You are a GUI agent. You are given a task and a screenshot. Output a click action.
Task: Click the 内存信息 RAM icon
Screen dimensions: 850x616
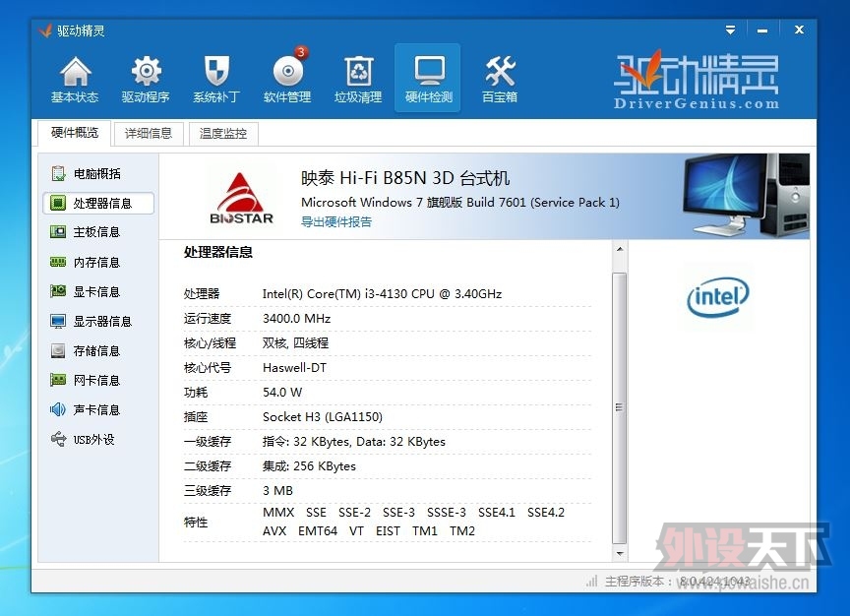(58, 262)
